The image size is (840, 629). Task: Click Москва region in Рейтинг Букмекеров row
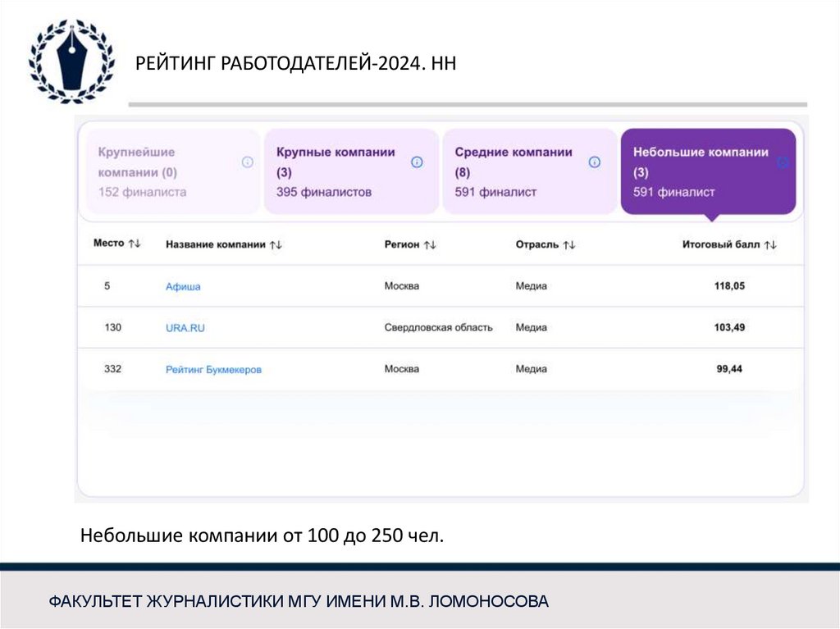click(402, 368)
